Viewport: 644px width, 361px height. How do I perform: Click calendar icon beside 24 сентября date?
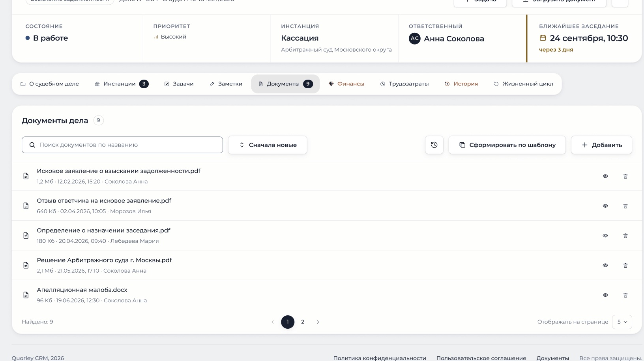click(543, 38)
